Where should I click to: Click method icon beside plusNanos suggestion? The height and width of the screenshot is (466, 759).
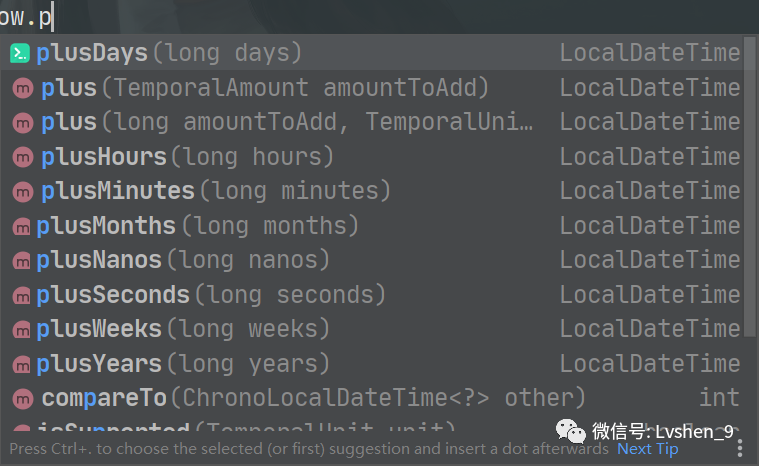pyautogui.click(x=20, y=261)
